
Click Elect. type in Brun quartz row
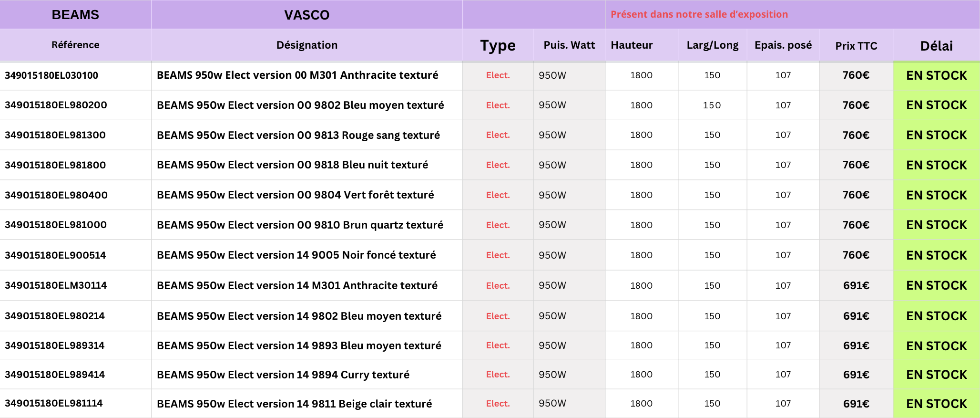point(498,225)
